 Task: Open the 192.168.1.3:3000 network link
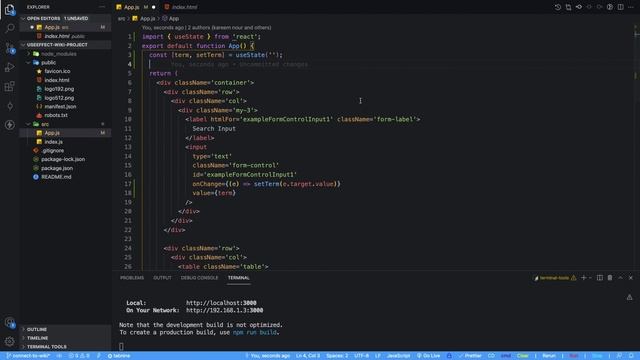(x=224, y=310)
